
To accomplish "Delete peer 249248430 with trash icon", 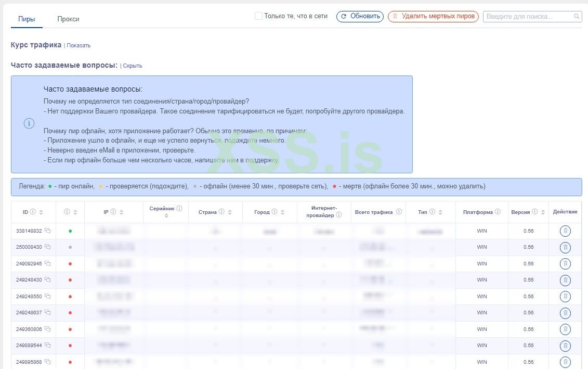I will click(x=565, y=280).
